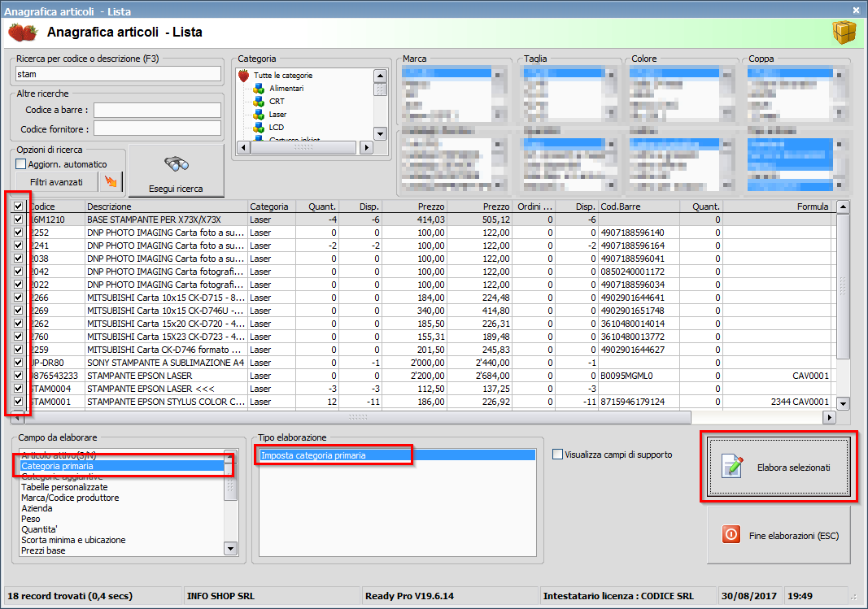The image size is (868, 609).
Task: Toggle Aggiorn. automatico checkbox
Action: (20, 164)
